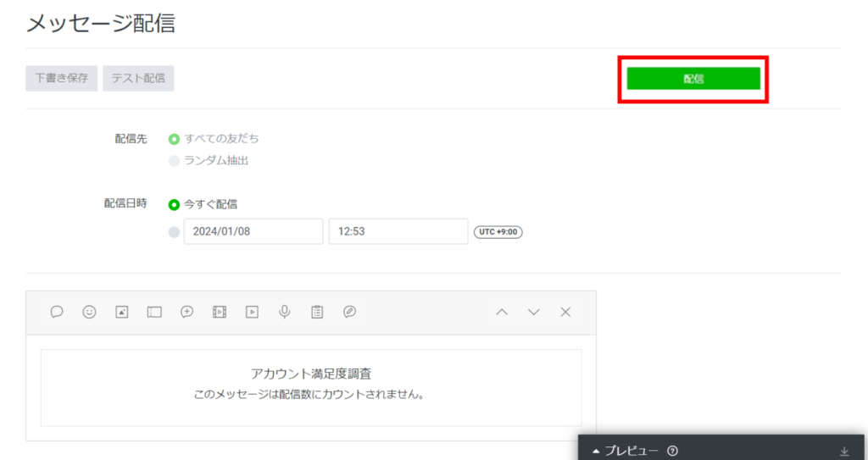Select the すべての友だち radio option
Screen dimensions: 868x460
click(x=175, y=139)
